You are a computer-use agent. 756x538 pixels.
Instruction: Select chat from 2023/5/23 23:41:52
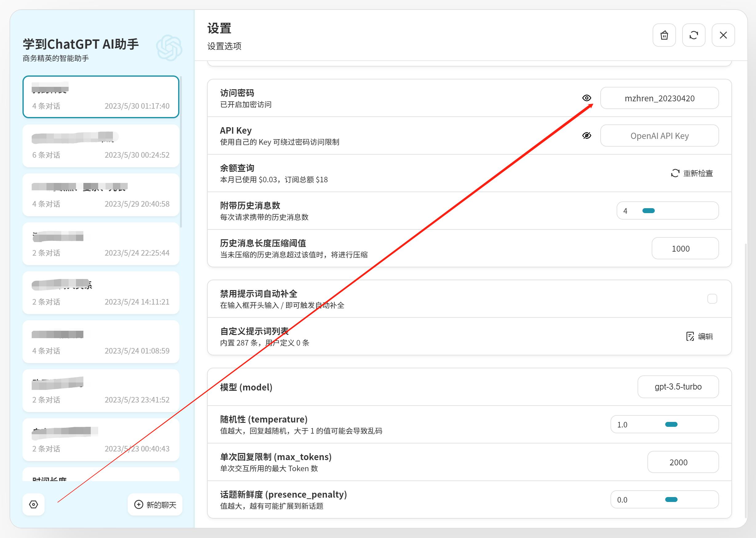tap(101, 391)
